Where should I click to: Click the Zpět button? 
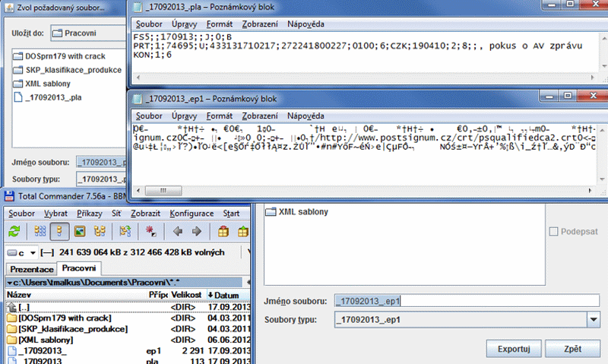click(573, 349)
